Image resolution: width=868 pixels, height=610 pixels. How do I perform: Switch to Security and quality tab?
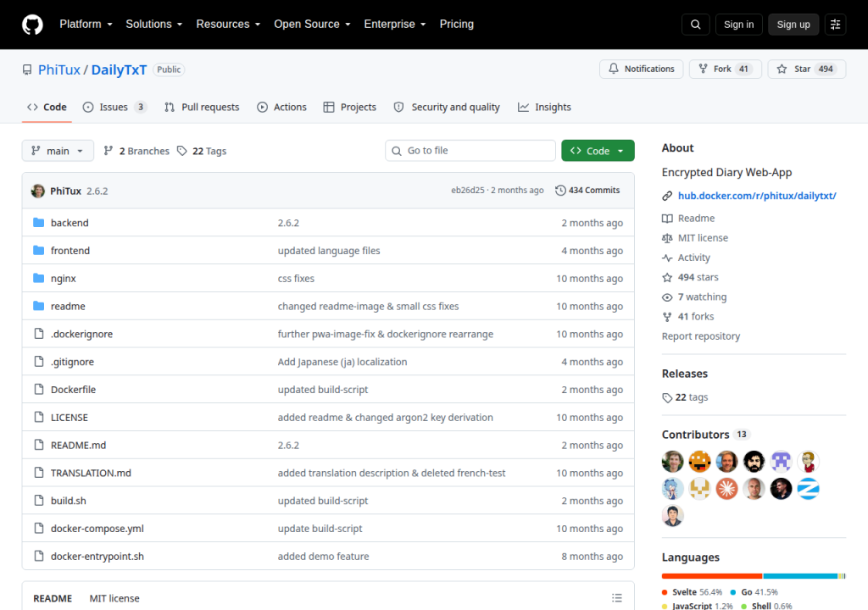coord(447,107)
